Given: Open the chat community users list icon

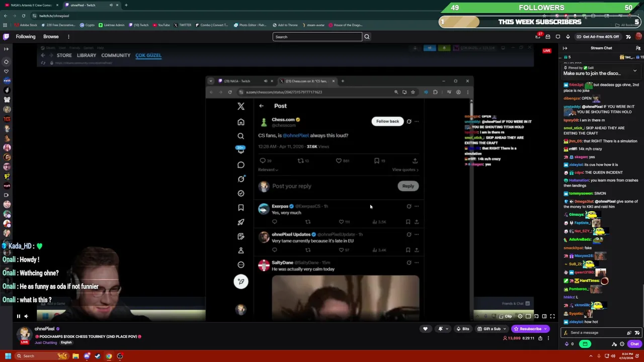Looking at the screenshot, I should pos(638,48).
